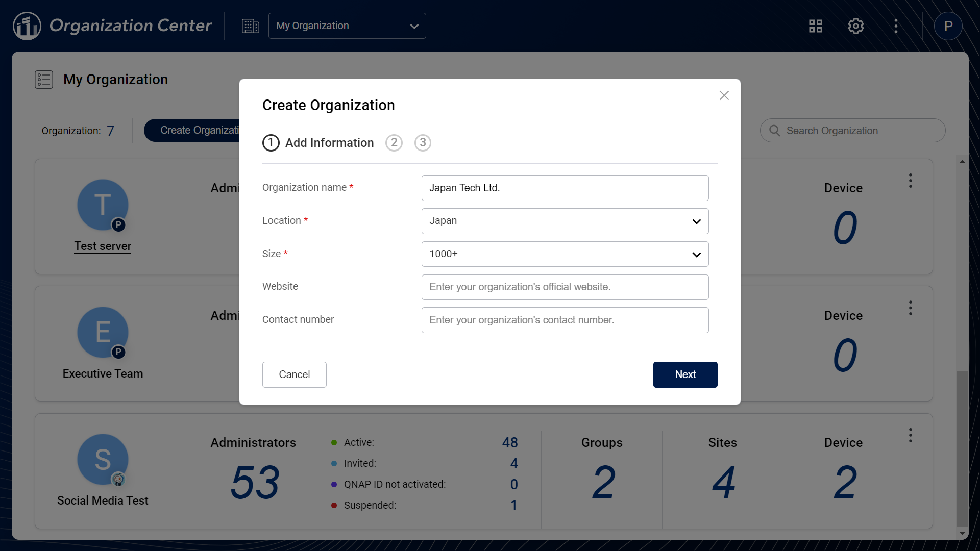This screenshot has height=551, width=980.
Task: Click the building icon beside organization selector
Action: click(250, 26)
